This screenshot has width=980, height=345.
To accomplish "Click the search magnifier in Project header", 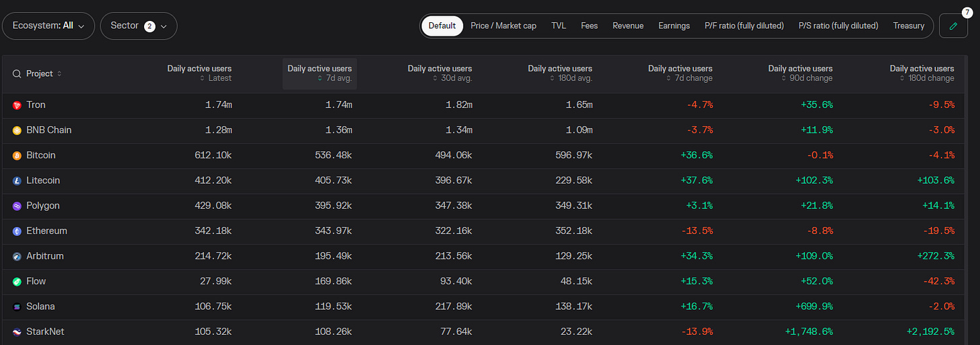I will coord(17,73).
